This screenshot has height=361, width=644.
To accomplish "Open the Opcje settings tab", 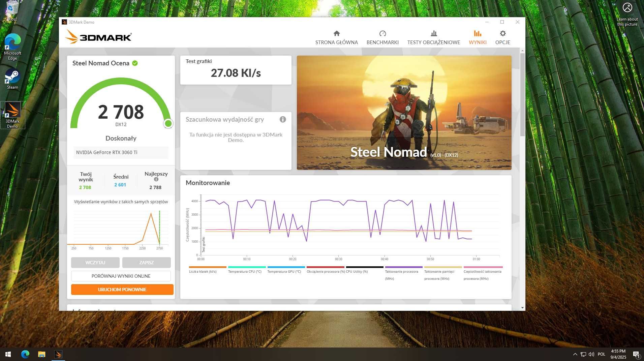I will click(503, 37).
